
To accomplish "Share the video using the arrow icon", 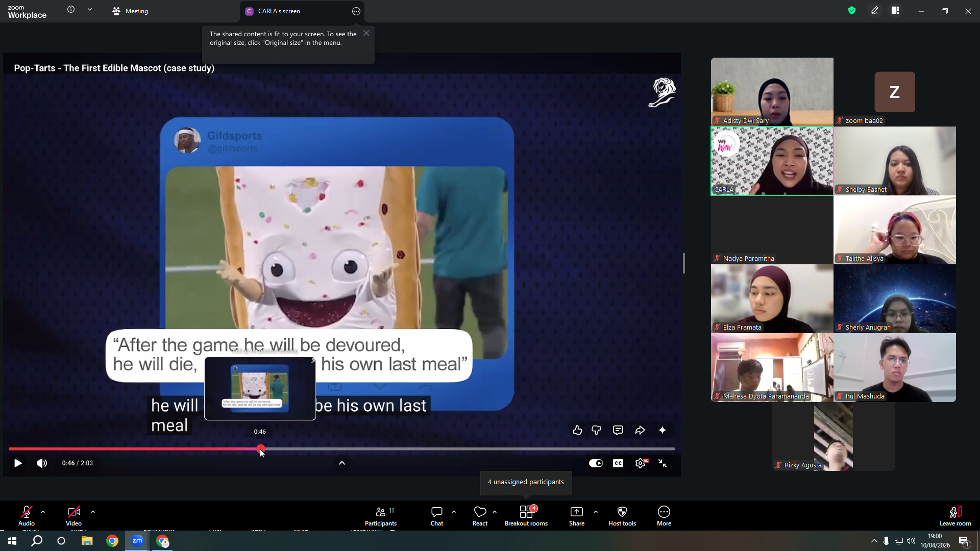I will pyautogui.click(x=640, y=430).
